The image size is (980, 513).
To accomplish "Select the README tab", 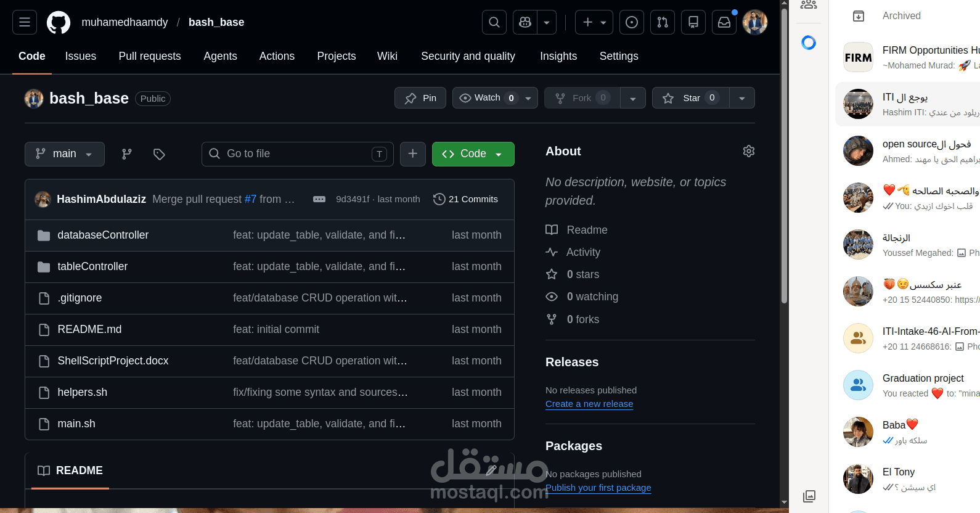I will [70, 470].
